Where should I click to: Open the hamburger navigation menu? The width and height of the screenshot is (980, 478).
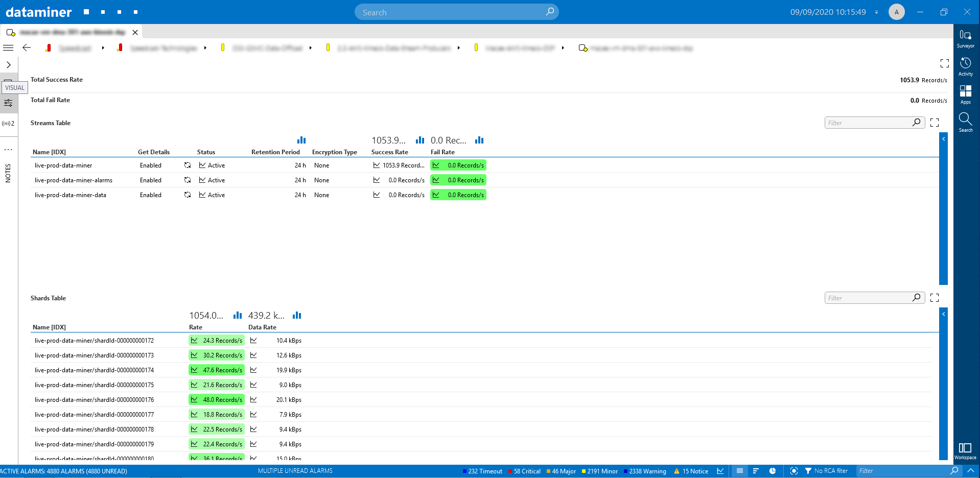[8, 47]
